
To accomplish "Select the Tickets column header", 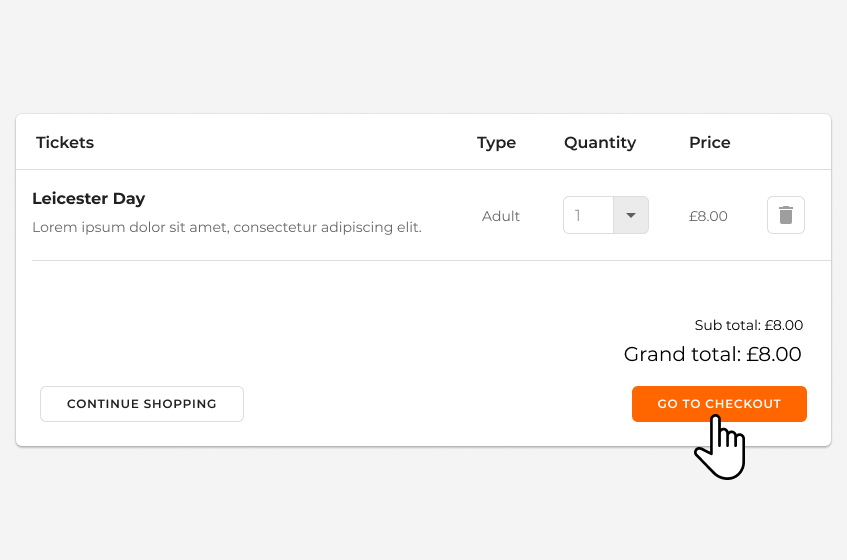I will coord(65,142).
